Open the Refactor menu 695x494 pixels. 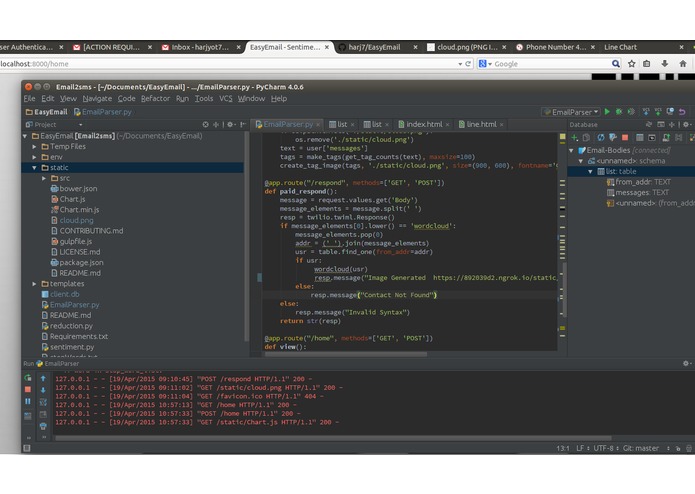pos(155,98)
